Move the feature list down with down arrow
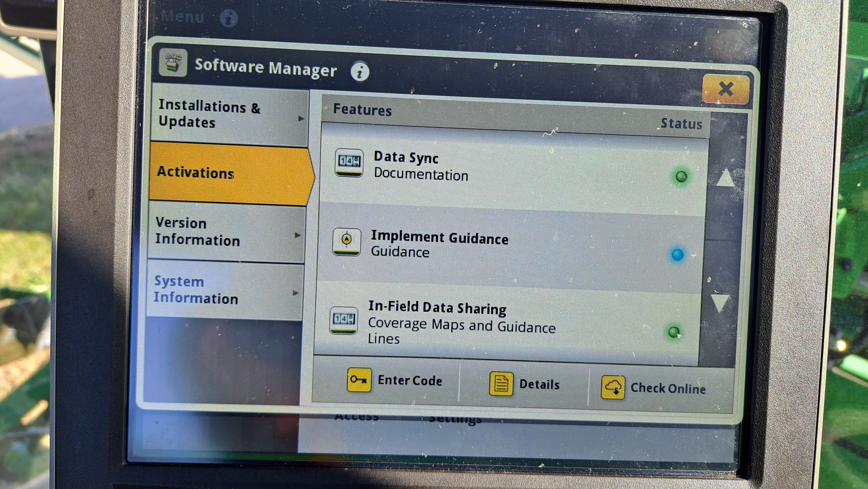The width and height of the screenshot is (868, 489). point(720,303)
